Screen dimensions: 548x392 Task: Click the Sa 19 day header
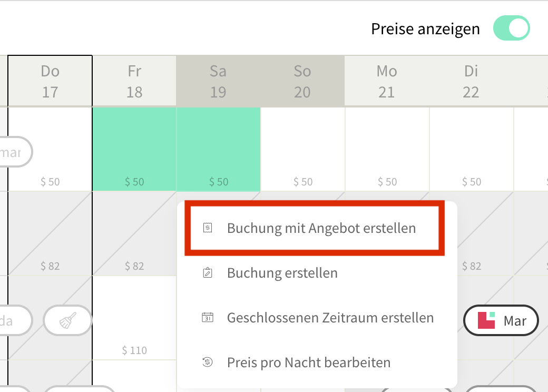tap(218, 81)
